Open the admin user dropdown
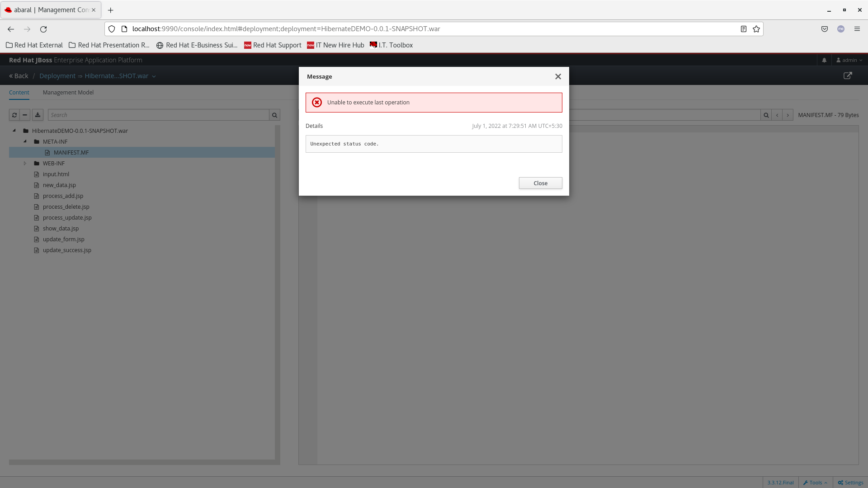The image size is (868, 488). point(849,60)
